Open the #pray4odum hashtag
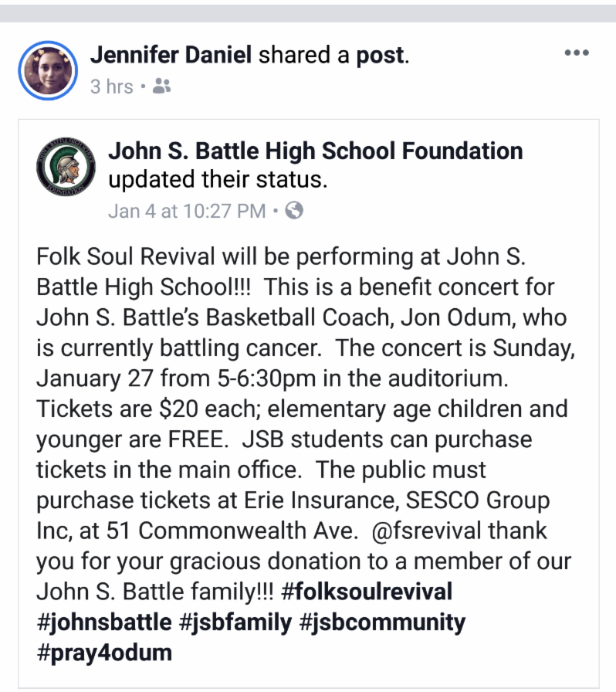This screenshot has width=616, height=692. tap(104, 653)
